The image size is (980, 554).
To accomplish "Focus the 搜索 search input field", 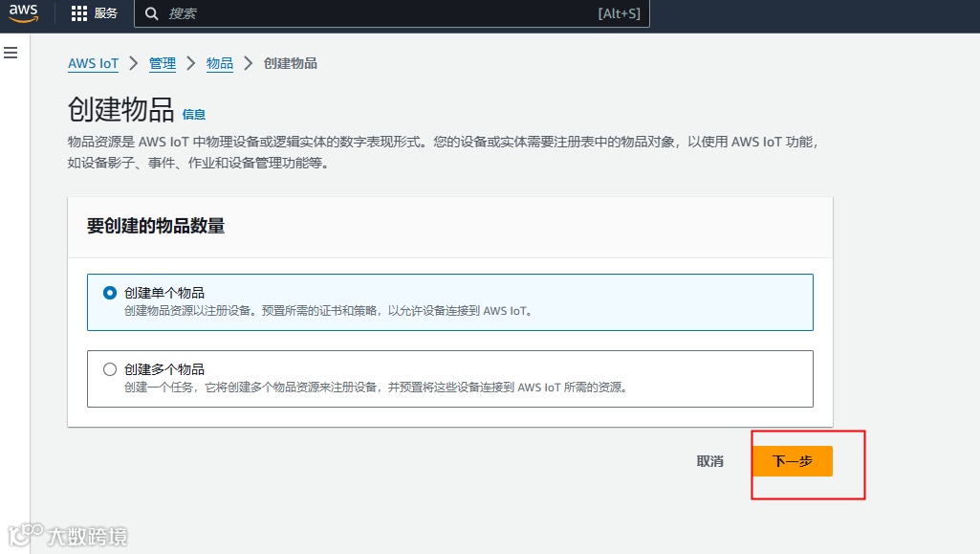I will click(392, 13).
